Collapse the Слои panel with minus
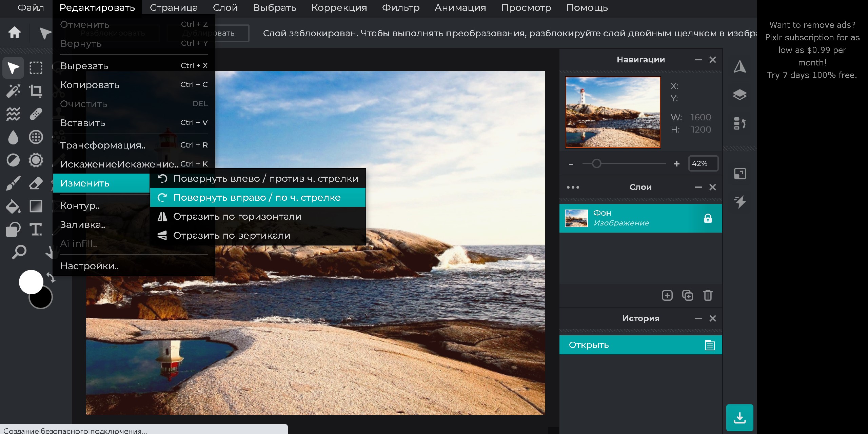Viewport: 868px width, 434px height. pos(698,187)
